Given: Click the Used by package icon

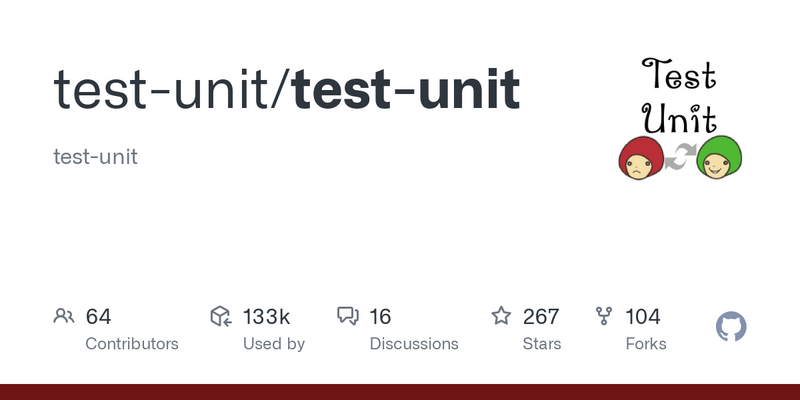Looking at the screenshot, I should tap(221, 316).
